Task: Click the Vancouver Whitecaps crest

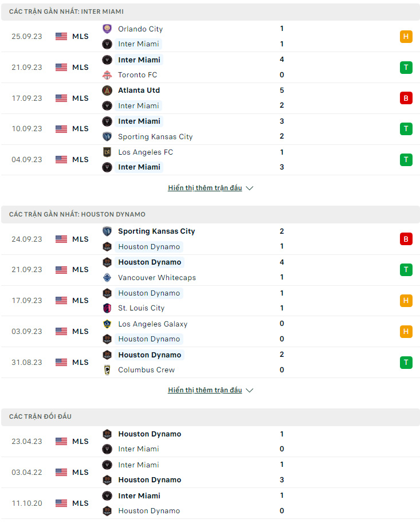Action: [x=107, y=277]
